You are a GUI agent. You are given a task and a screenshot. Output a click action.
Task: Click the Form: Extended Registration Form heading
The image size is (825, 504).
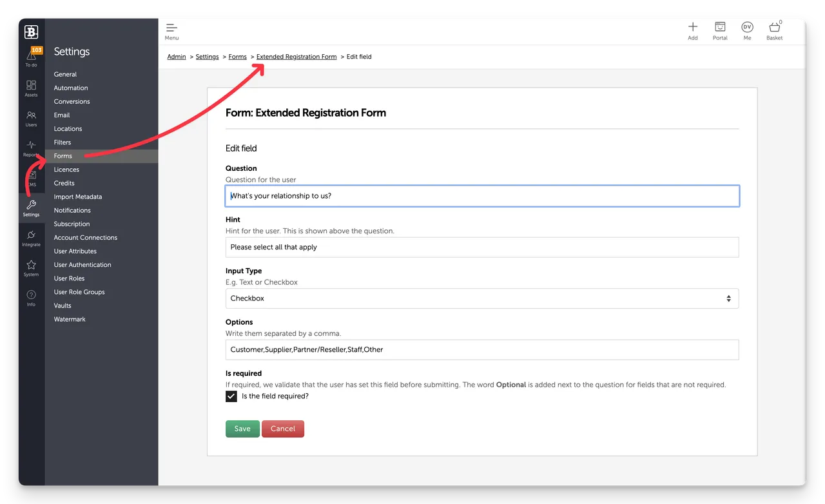click(x=306, y=113)
